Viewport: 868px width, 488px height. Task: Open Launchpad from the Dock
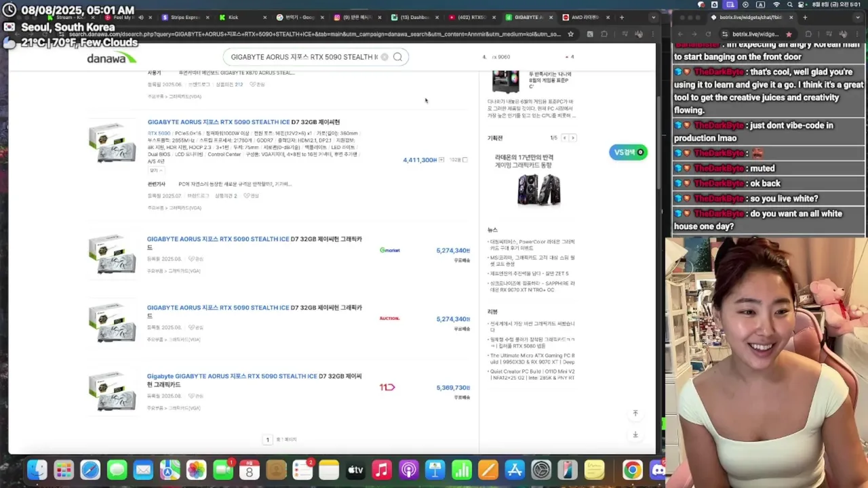tap(64, 470)
